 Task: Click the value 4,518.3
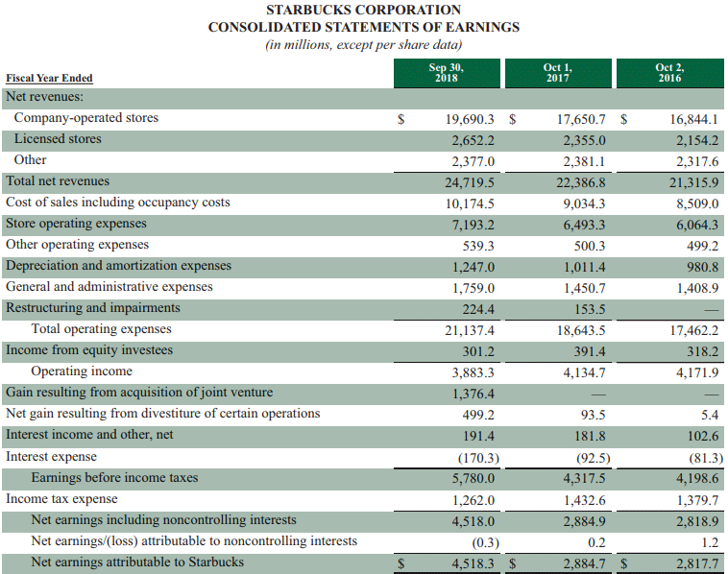tap(473, 563)
